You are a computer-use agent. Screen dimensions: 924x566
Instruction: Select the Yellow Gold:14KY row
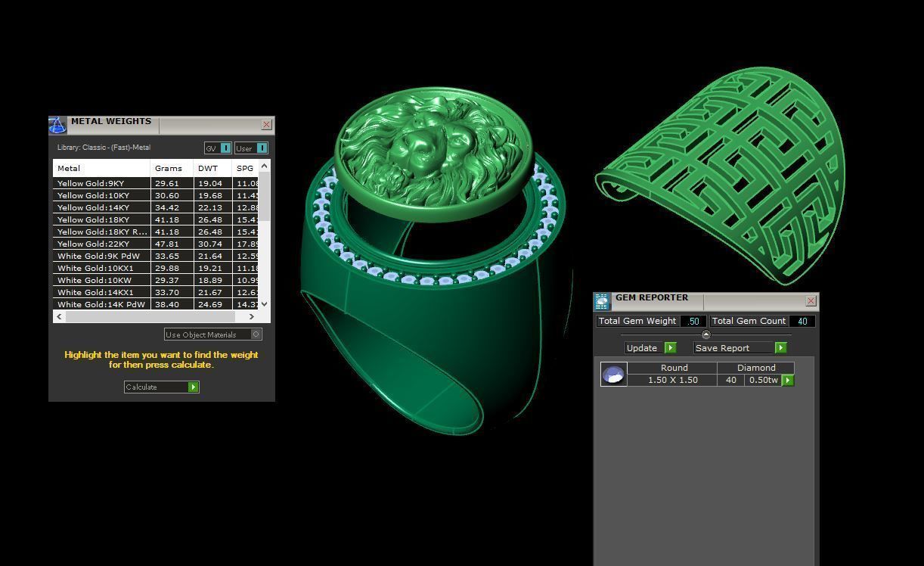156,207
